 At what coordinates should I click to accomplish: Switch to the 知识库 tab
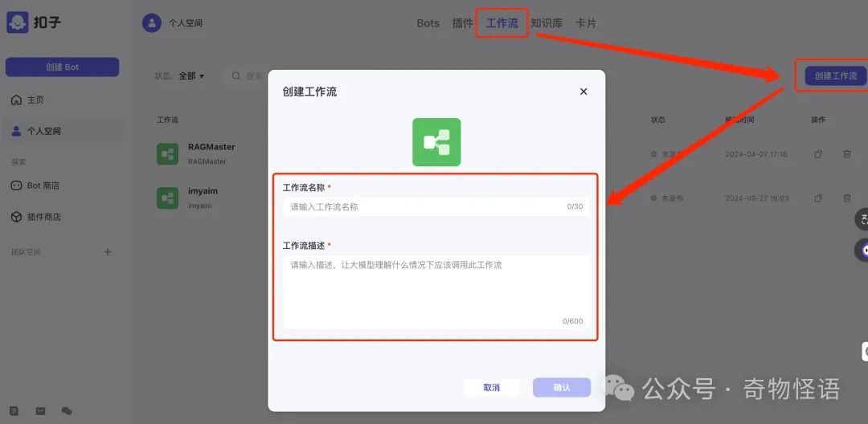pyautogui.click(x=547, y=23)
